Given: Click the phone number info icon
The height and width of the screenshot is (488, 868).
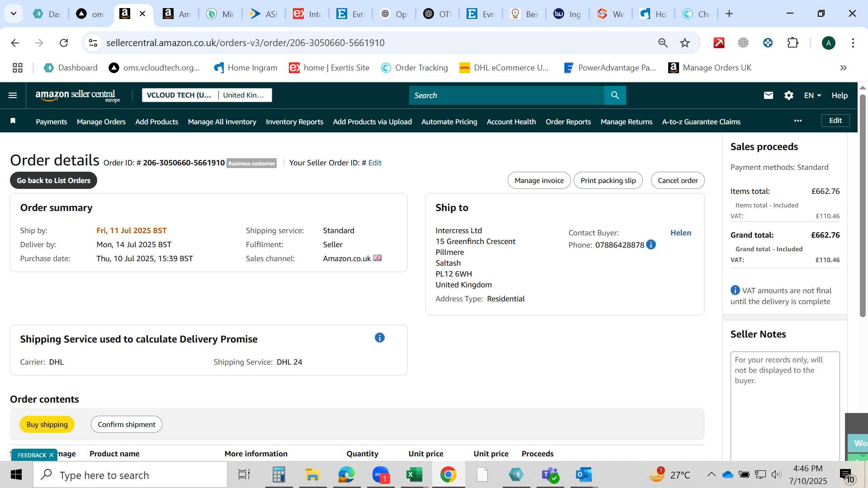Looking at the screenshot, I should point(651,244).
